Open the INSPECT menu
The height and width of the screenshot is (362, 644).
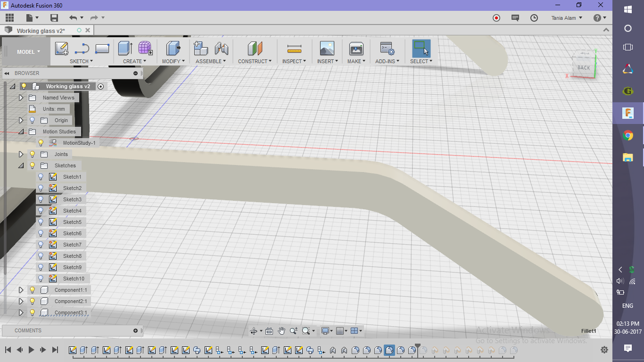pos(294,61)
